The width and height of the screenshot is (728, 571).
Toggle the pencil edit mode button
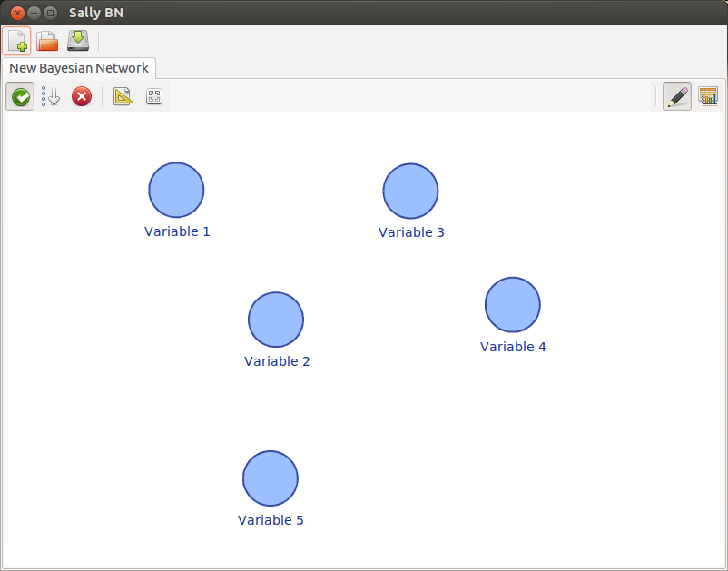pos(677,96)
